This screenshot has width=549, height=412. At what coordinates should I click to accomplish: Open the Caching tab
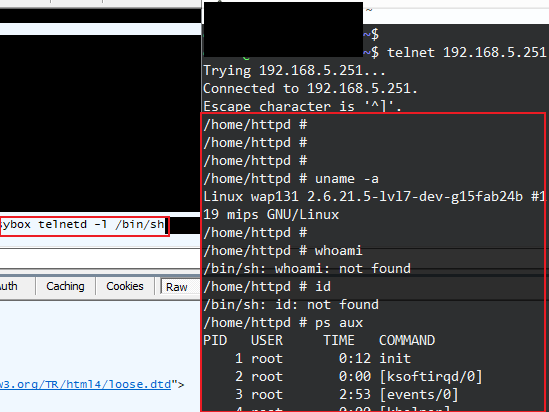[x=65, y=286]
